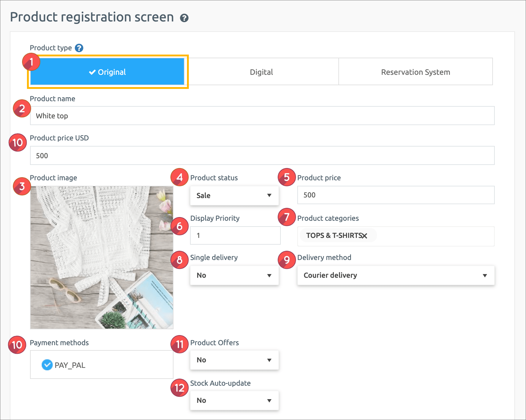Image resolution: width=526 pixels, height=420 pixels.
Task: Click the numbered marker 1 badge
Action: point(31,62)
